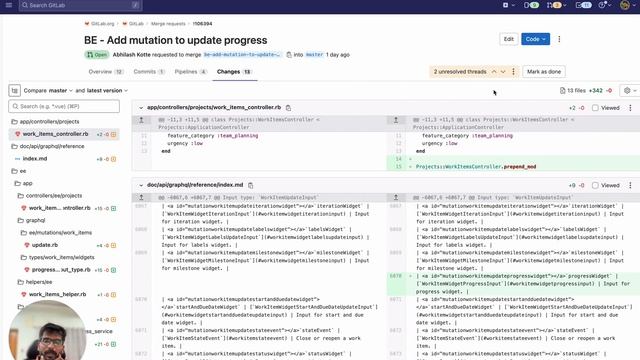Open progress input_type.rb in file tree
Screen dimensions: 640x360
tap(64, 270)
